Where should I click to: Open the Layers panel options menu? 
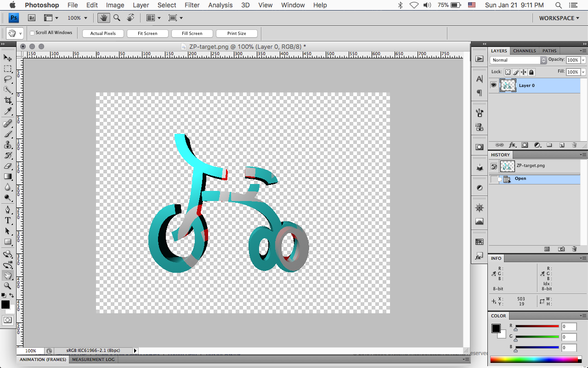click(x=583, y=51)
